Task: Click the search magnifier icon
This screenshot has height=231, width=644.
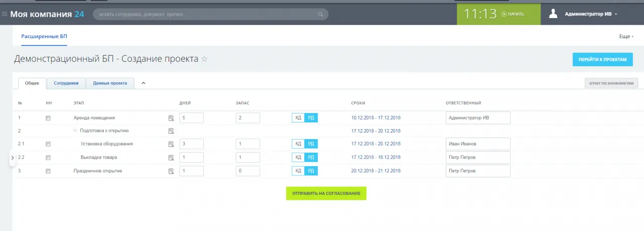Action: 320,15
